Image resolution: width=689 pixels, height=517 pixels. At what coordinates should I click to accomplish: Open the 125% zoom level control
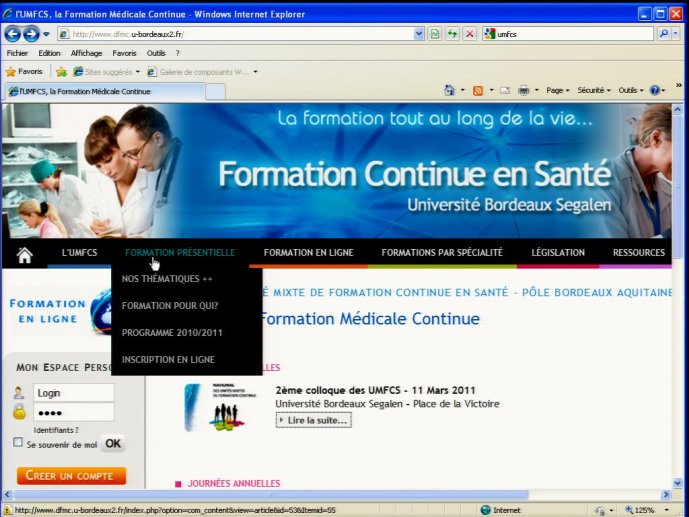[647, 510]
